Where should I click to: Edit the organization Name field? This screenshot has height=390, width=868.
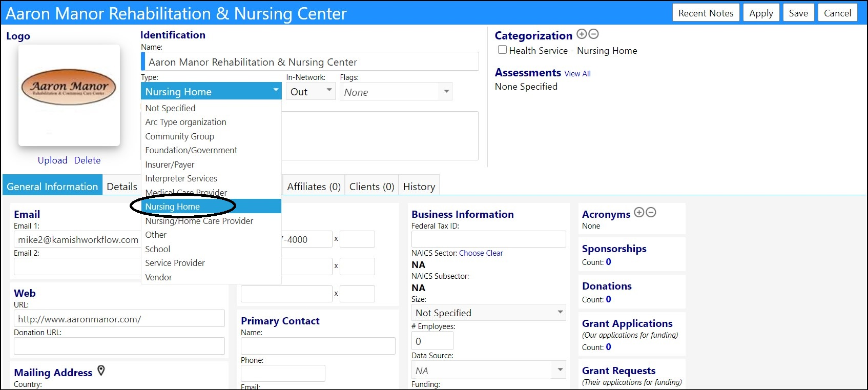pos(310,62)
